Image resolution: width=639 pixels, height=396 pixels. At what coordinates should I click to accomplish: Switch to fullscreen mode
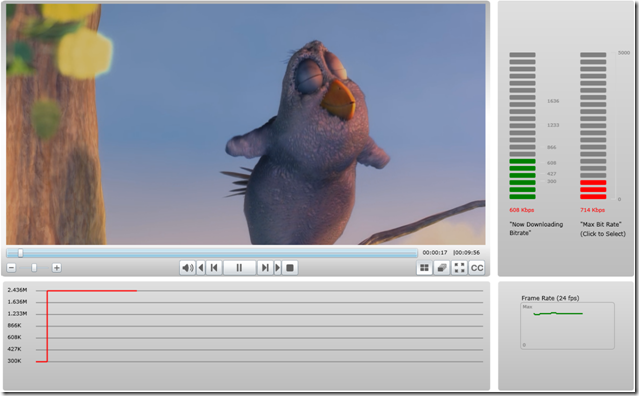click(x=459, y=268)
